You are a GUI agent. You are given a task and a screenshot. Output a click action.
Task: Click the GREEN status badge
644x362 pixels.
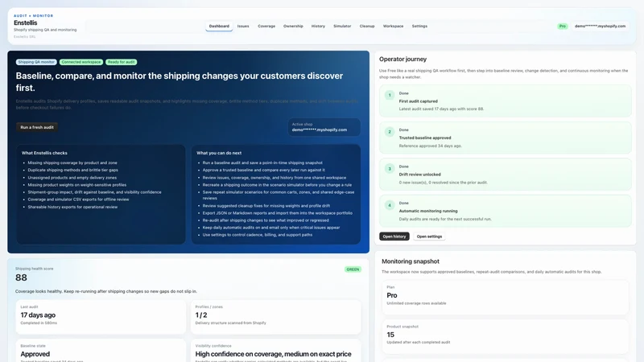click(x=353, y=269)
